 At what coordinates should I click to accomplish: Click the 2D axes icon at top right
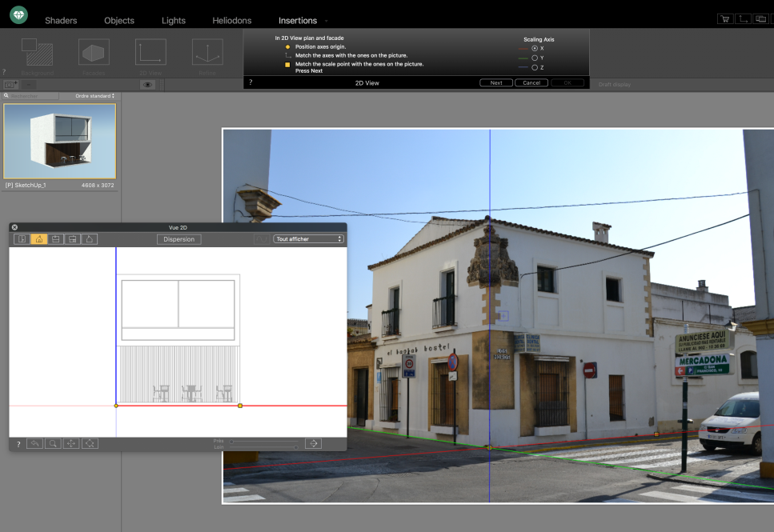(743, 18)
